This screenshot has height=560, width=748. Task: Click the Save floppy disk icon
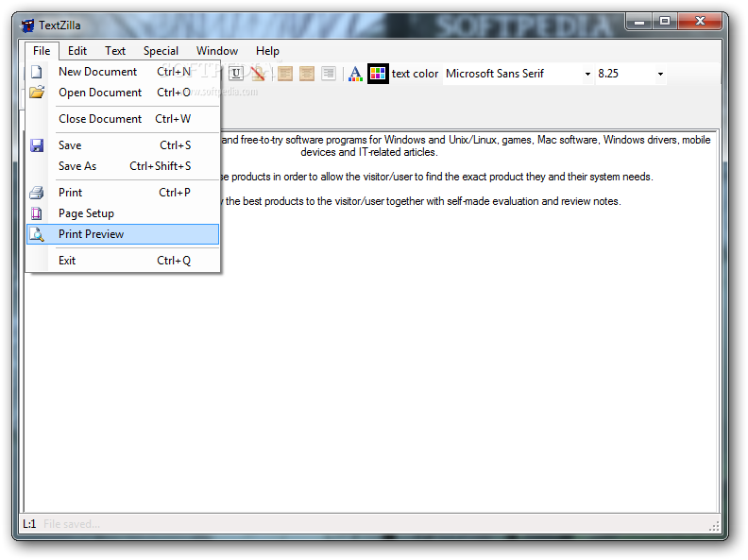37,145
